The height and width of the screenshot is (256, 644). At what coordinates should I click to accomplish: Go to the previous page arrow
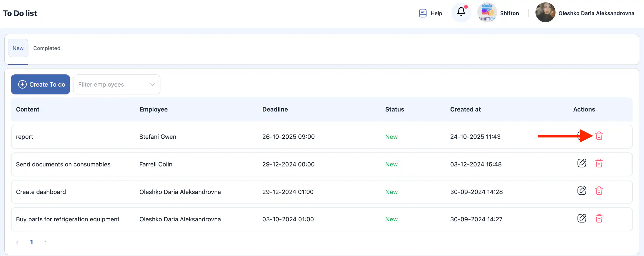pos(18,242)
